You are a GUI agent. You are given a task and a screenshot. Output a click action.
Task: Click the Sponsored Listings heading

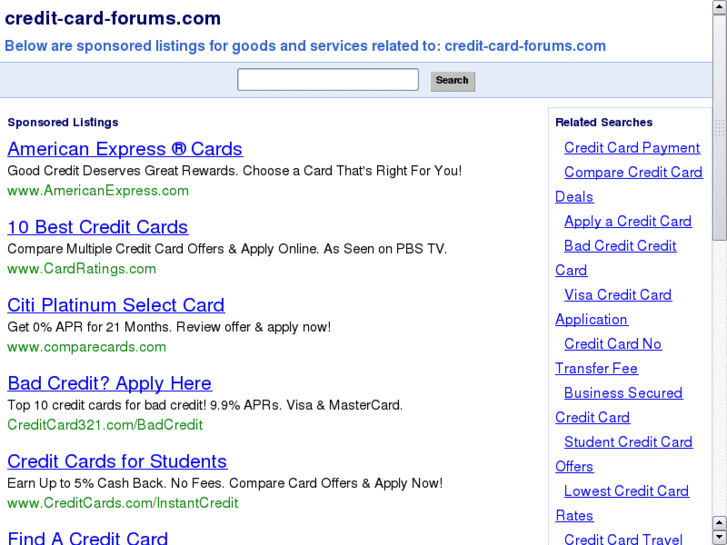coord(63,122)
